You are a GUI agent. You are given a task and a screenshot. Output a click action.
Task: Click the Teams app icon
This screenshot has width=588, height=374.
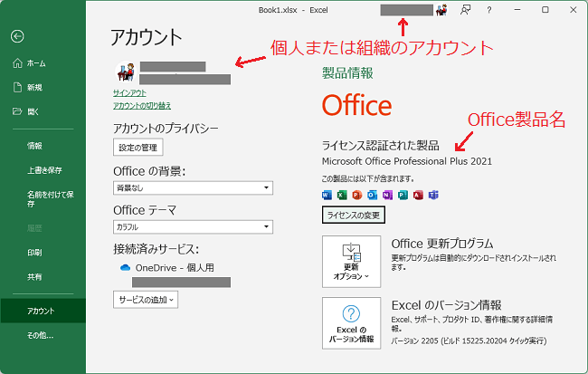(x=433, y=195)
